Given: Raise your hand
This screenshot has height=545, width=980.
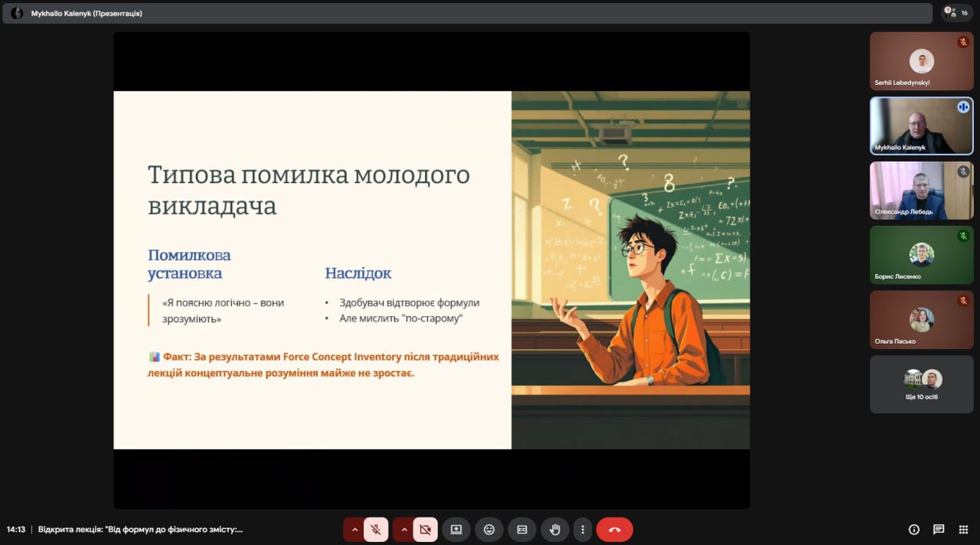Looking at the screenshot, I should tap(554, 530).
